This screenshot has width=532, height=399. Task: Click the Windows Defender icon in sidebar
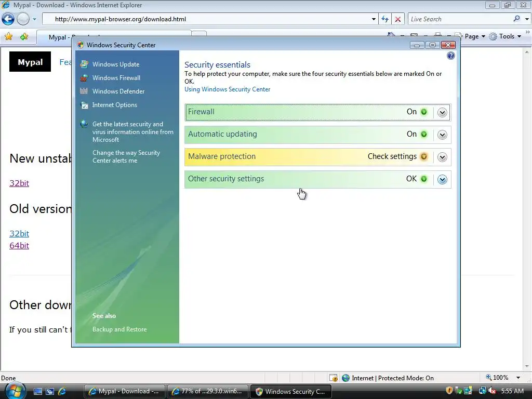84,91
